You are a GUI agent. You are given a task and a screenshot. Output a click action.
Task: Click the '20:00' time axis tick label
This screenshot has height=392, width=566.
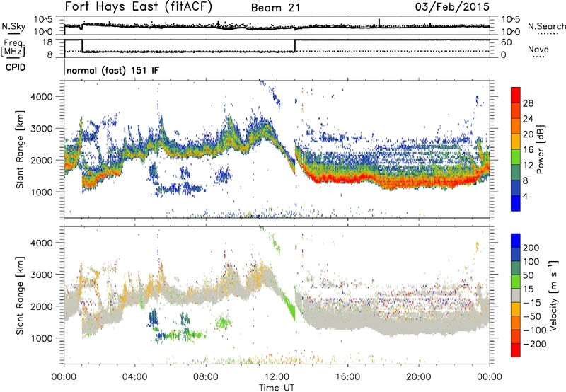(418, 377)
